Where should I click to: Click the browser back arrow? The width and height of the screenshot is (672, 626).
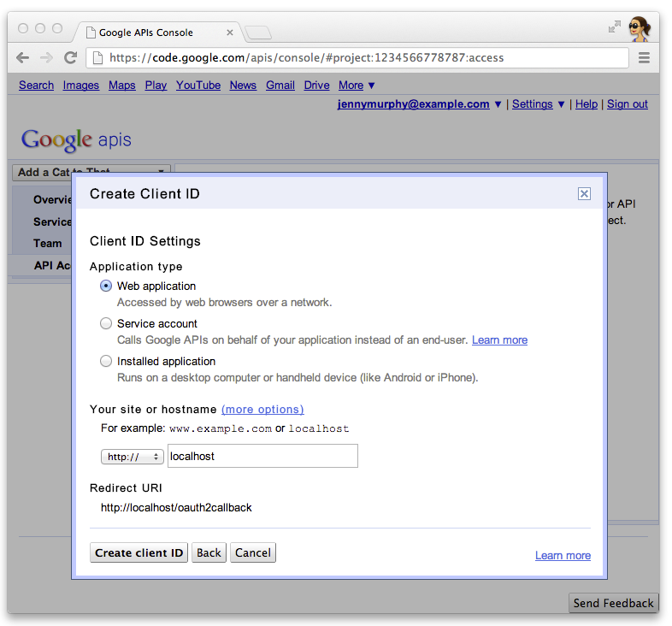click(x=23, y=58)
